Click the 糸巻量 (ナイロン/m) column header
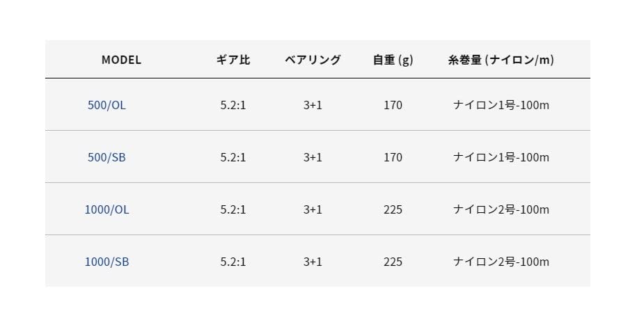 501,60
